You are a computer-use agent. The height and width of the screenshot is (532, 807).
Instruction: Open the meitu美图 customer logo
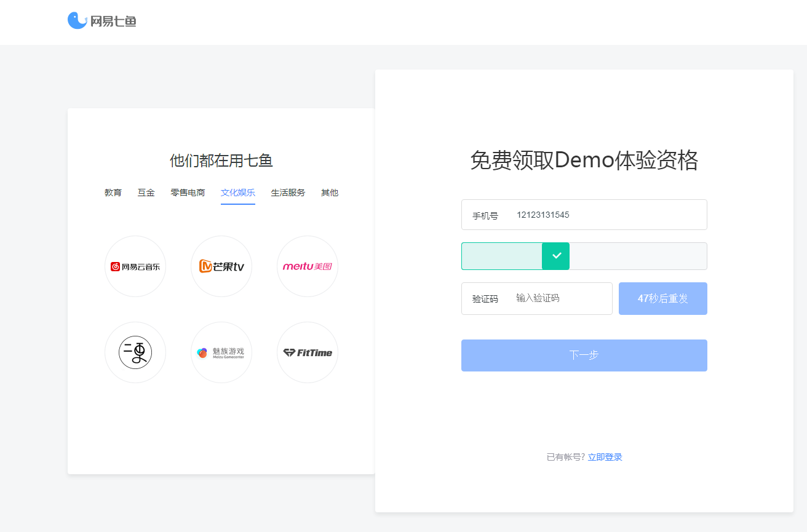point(308,266)
